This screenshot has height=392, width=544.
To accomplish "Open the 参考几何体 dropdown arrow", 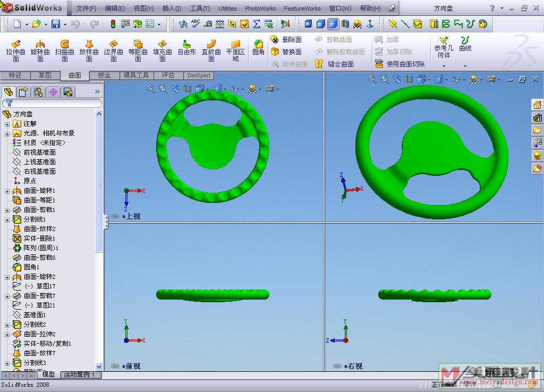I will coord(444,66).
